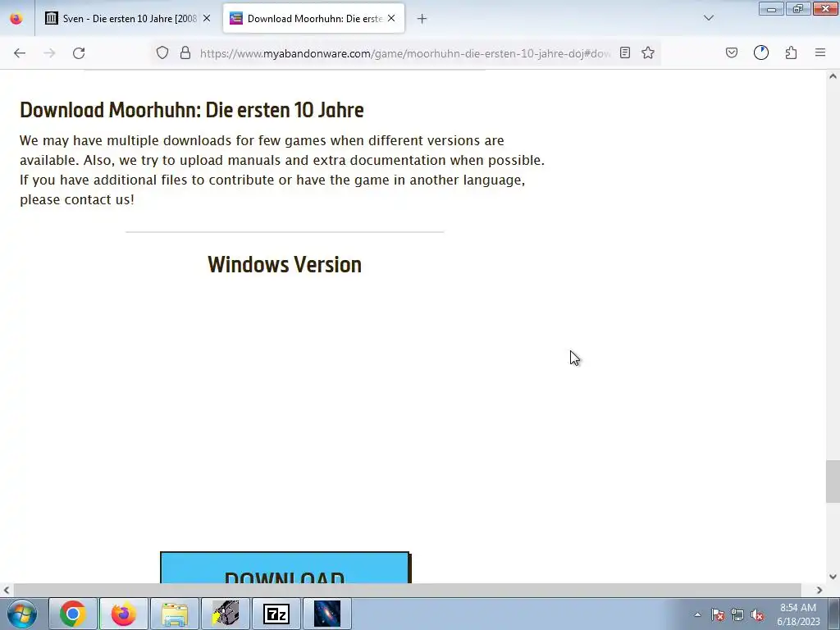Open tracking protection shield info
The image size is (840, 630).
(162, 52)
